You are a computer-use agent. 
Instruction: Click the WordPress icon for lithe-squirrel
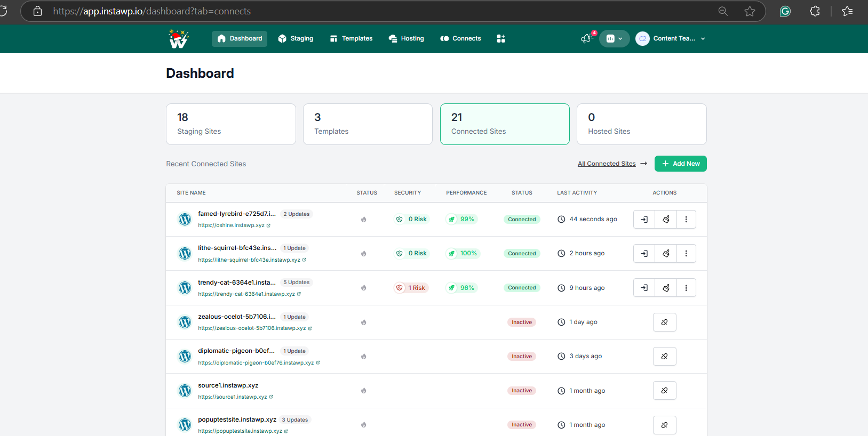click(185, 254)
